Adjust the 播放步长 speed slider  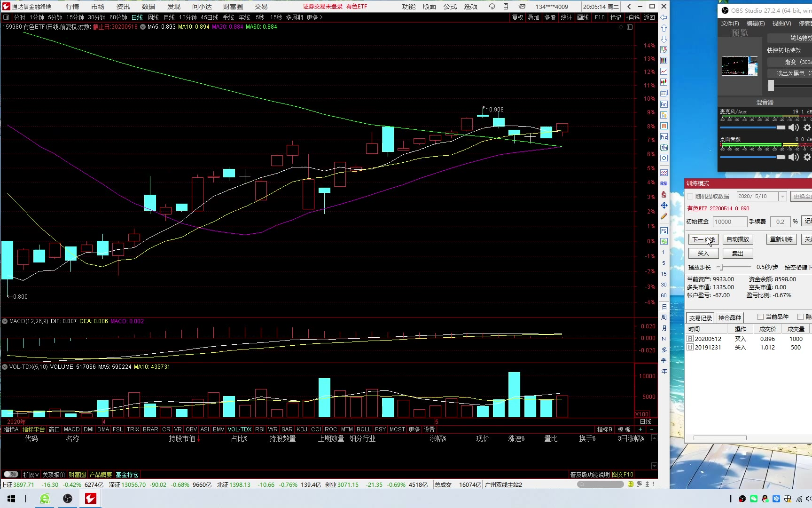click(x=722, y=267)
